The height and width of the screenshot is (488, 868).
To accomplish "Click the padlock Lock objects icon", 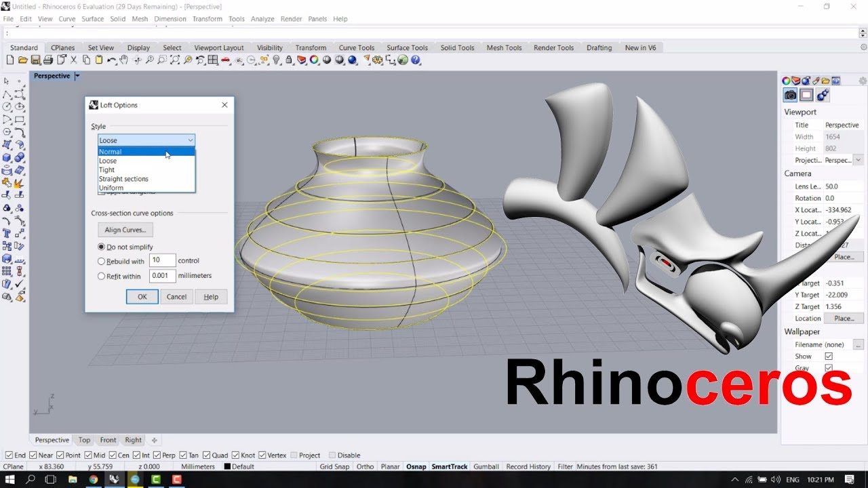I will 288,60.
